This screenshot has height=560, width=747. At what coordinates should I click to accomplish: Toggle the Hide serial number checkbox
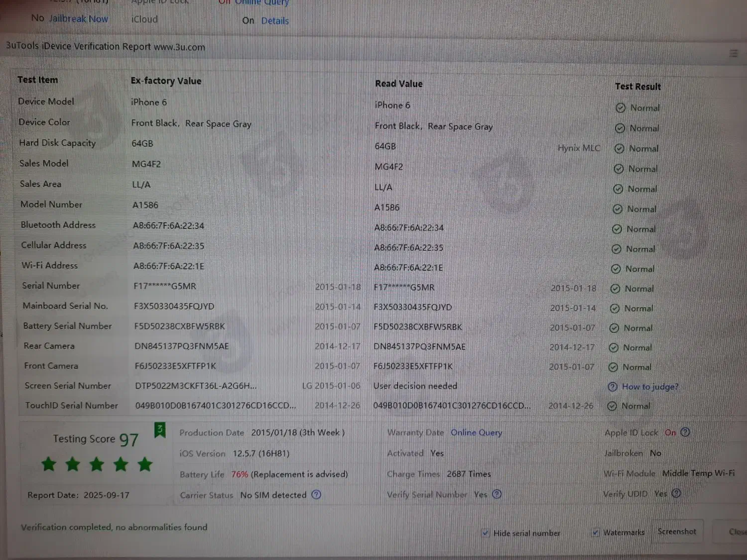[486, 533]
